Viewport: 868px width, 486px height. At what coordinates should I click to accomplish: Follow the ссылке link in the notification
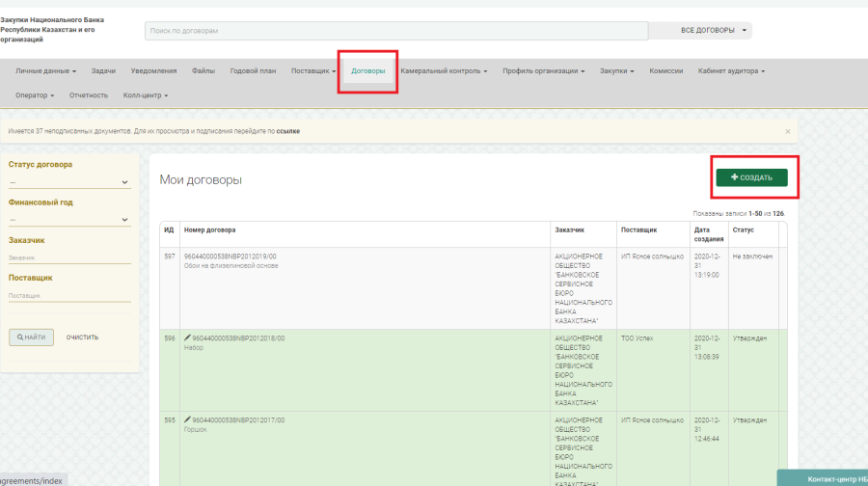pos(287,131)
